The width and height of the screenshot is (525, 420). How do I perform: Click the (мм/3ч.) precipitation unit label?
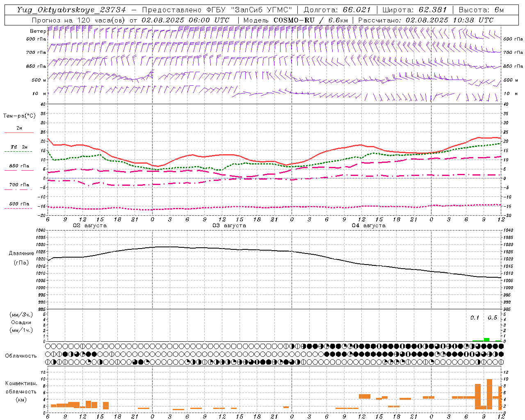(x=21, y=315)
